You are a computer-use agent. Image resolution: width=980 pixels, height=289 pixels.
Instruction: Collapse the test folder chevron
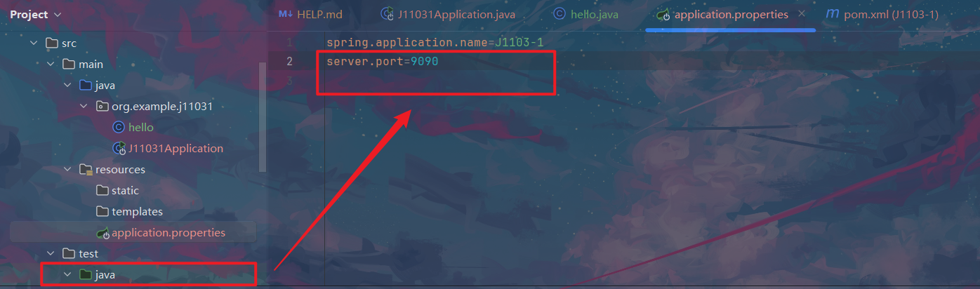click(51, 253)
